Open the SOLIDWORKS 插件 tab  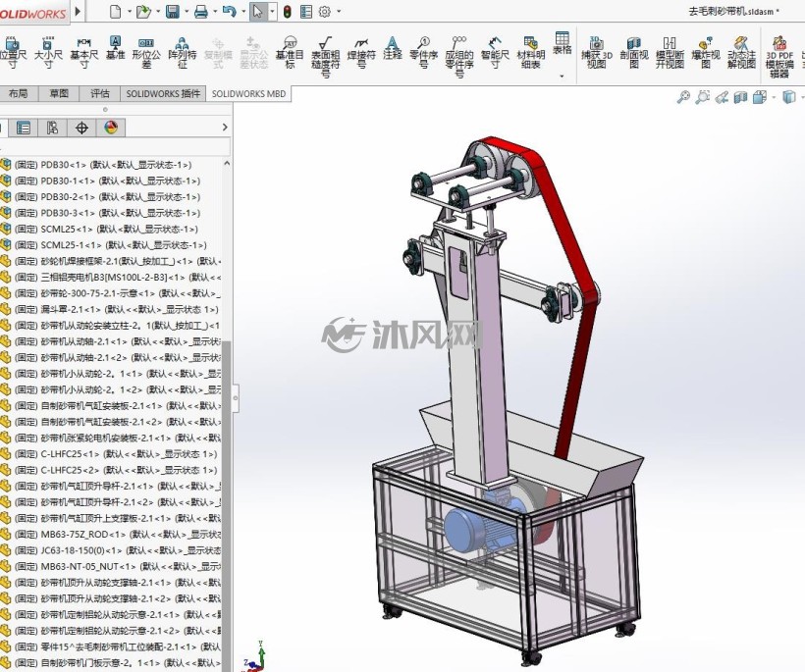click(163, 93)
